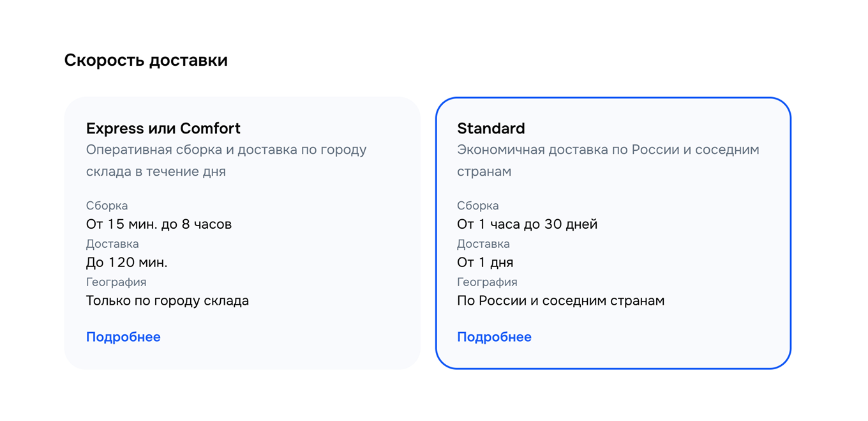Open Подробнее link on Standard card
868x421 pixels.
pos(494,337)
